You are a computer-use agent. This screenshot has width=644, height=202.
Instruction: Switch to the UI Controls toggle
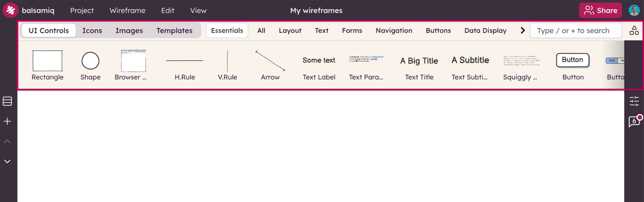(x=49, y=30)
